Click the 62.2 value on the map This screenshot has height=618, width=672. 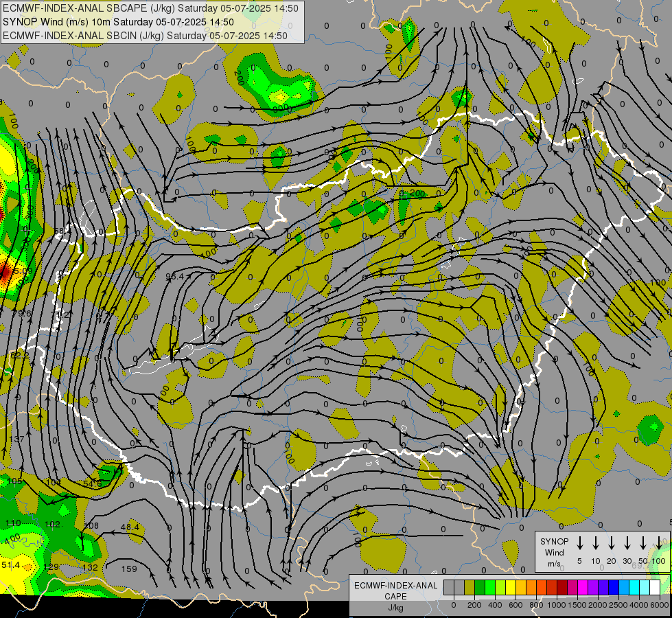point(20,356)
